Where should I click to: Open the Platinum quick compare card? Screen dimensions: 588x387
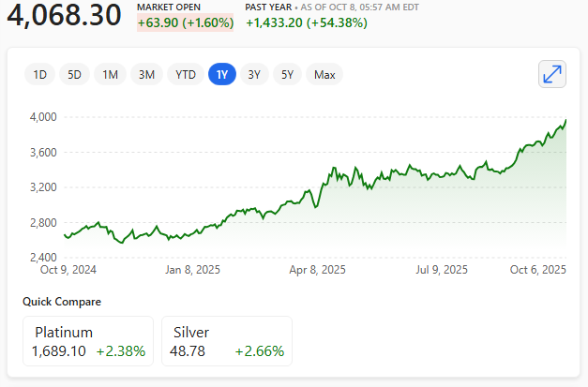(88, 341)
